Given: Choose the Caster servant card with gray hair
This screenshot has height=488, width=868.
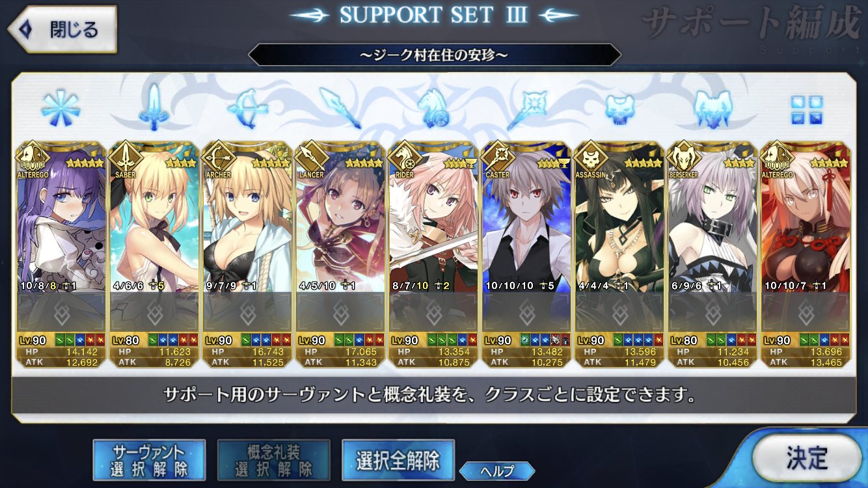Looking at the screenshot, I should (x=526, y=255).
